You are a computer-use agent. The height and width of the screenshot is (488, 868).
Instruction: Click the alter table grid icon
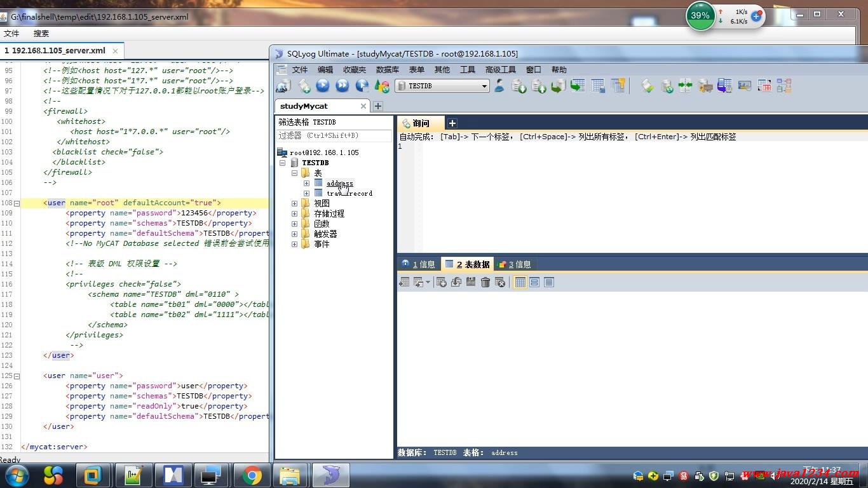click(x=598, y=86)
